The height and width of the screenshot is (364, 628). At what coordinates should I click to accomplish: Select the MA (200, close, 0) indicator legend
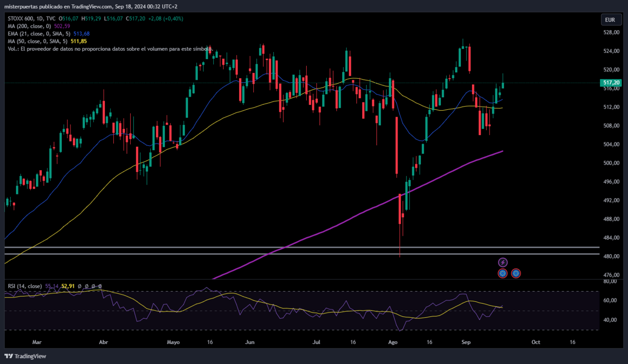point(29,26)
